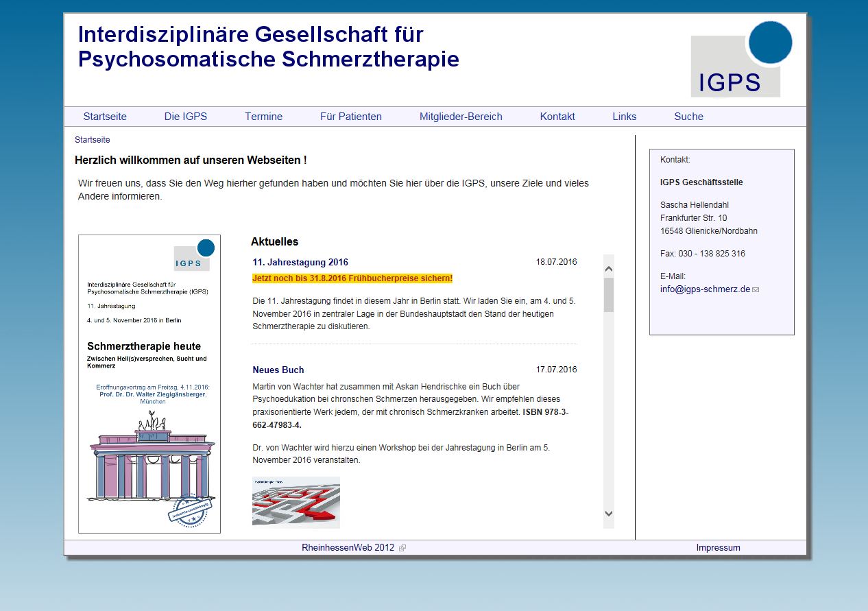The height and width of the screenshot is (611, 868).
Task: Open the Impressum link in the footer
Action: click(718, 547)
